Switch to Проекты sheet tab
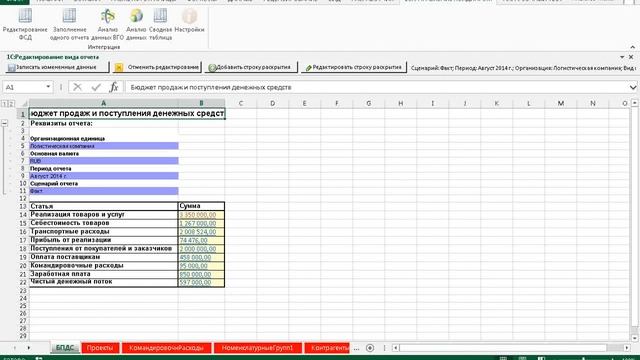Image resolution: width=640 pixels, height=360 pixels. [x=100, y=348]
